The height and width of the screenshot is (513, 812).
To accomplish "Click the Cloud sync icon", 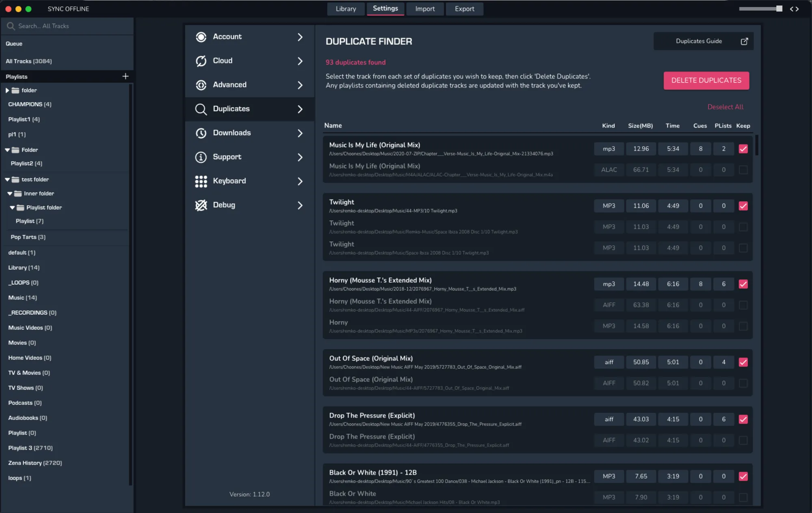I will pyautogui.click(x=201, y=61).
